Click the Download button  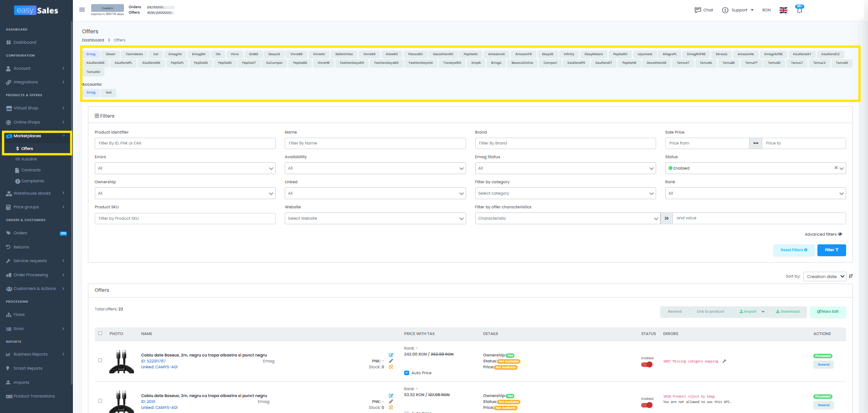[x=788, y=312]
